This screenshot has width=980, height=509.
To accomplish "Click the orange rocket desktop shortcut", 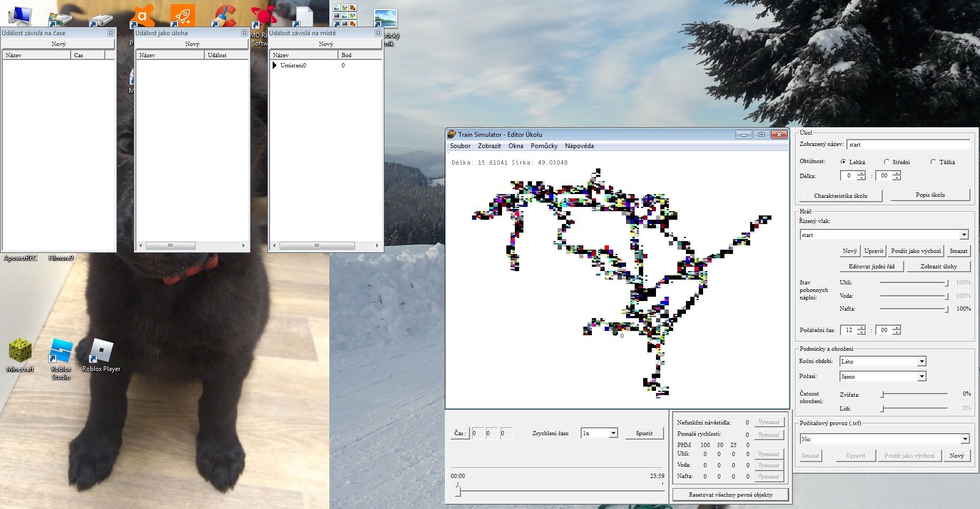I will [x=183, y=15].
